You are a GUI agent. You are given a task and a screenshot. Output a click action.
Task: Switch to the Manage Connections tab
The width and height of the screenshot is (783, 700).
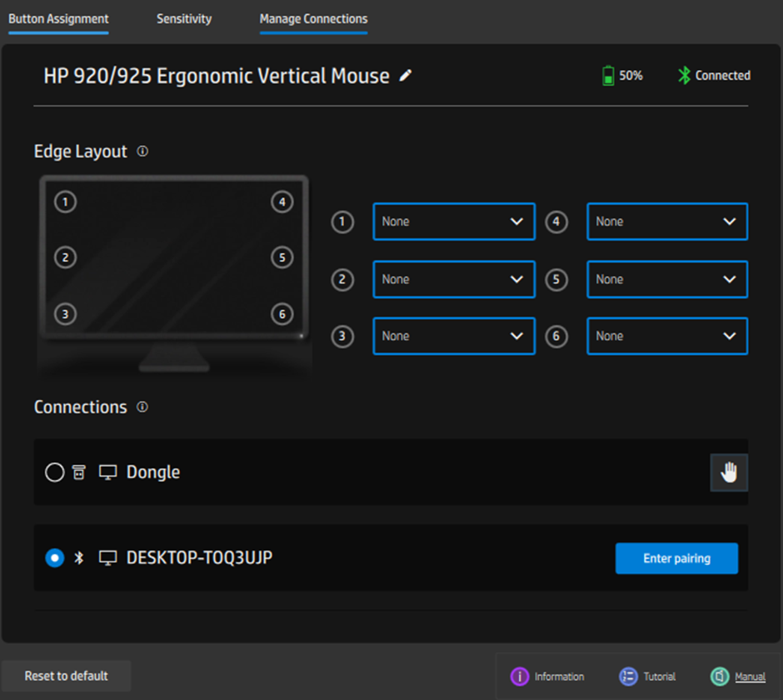313,19
